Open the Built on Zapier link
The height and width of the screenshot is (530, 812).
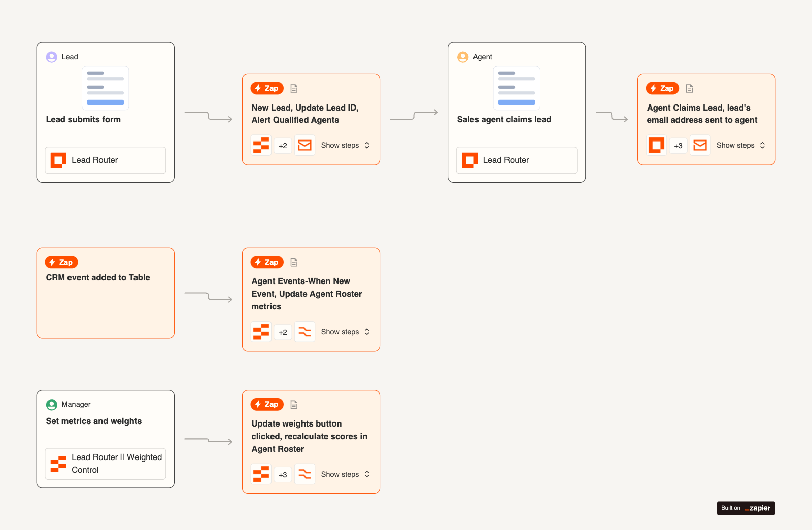click(746, 508)
